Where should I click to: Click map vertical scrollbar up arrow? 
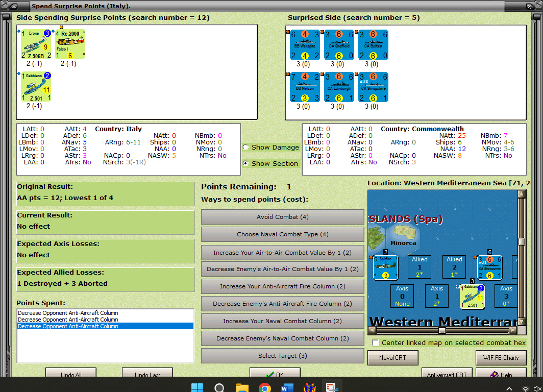(x=522, y=194)
